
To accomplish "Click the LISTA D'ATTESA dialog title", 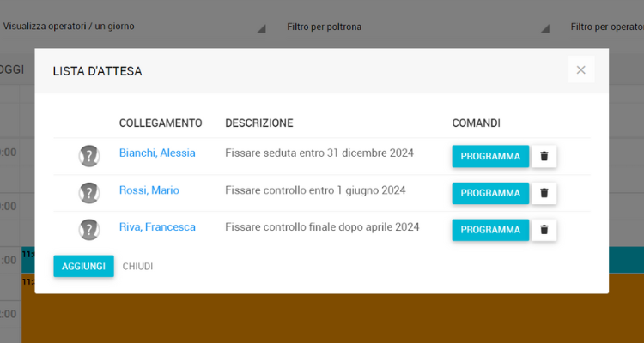I will [x=97, y=71].
